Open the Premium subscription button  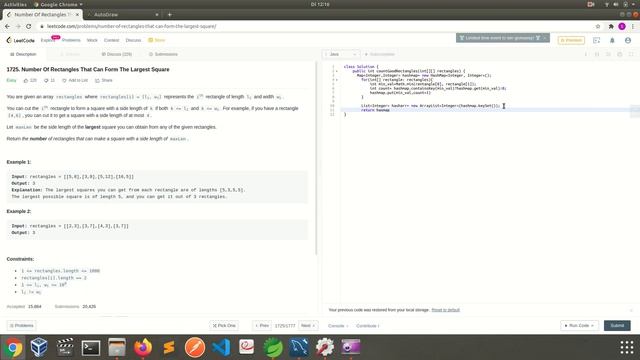pos(571,40)
